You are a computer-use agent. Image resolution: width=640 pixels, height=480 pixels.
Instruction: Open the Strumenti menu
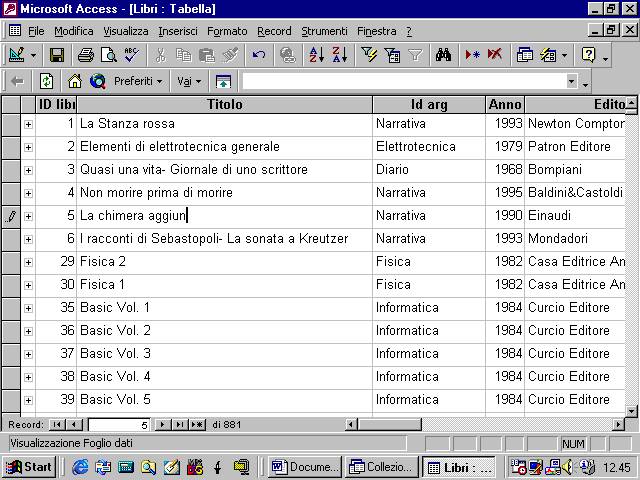pos(324,31)
